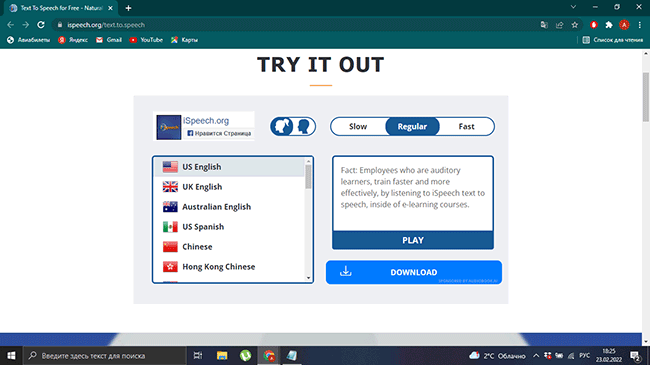Click the download arrow icon

[x=345, y=271]
